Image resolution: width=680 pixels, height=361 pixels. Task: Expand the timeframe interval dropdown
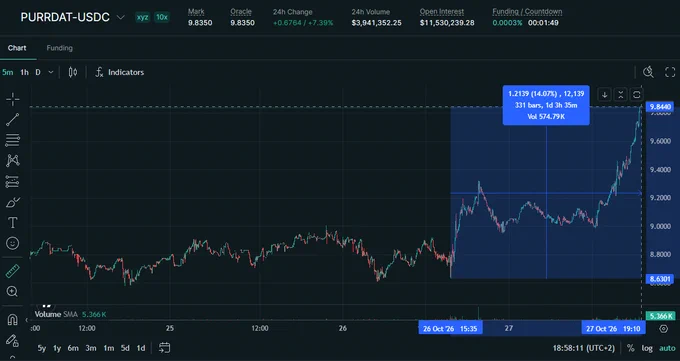pos(51,72)
